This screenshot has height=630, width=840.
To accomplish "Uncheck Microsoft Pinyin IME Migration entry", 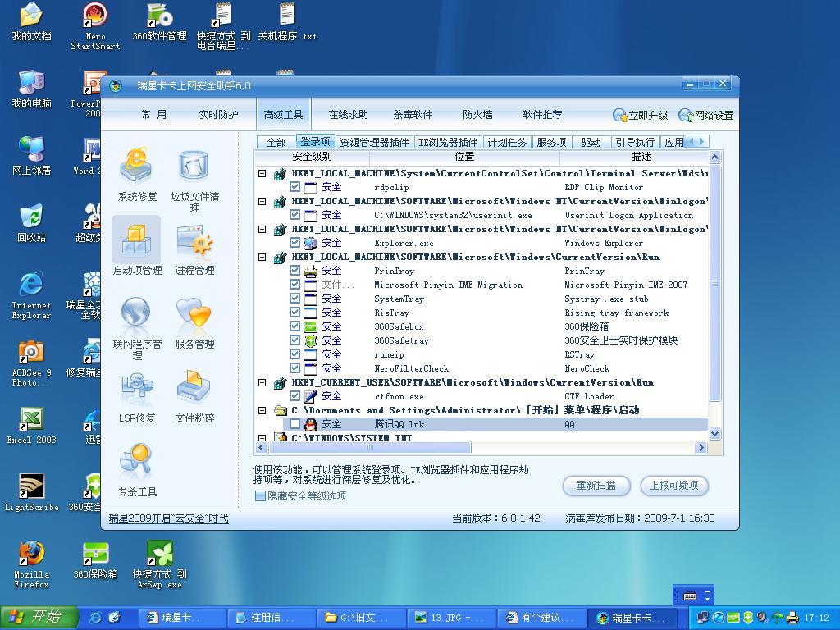I will click(294, 285).
